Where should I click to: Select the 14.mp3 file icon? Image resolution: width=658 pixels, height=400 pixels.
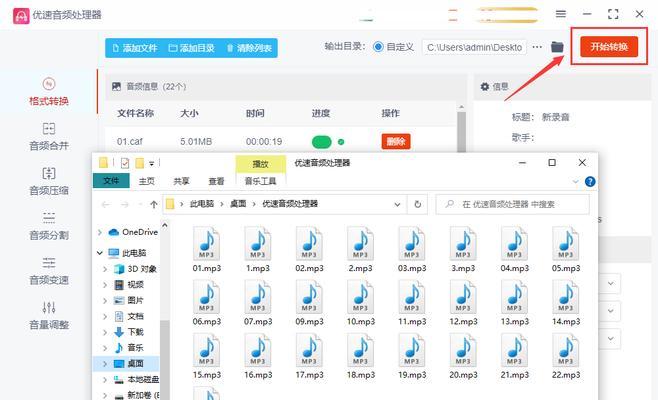click(x=566, y=297)
